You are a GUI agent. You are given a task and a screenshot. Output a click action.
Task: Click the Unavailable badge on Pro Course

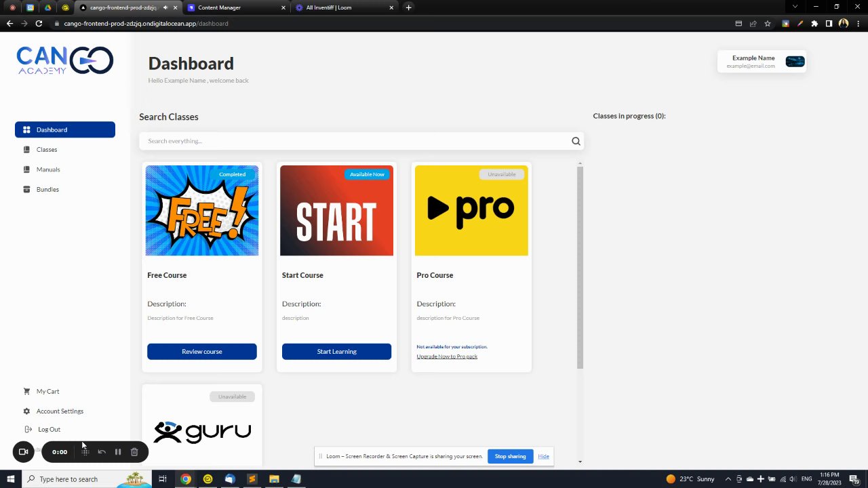click(x=502, y=174)
